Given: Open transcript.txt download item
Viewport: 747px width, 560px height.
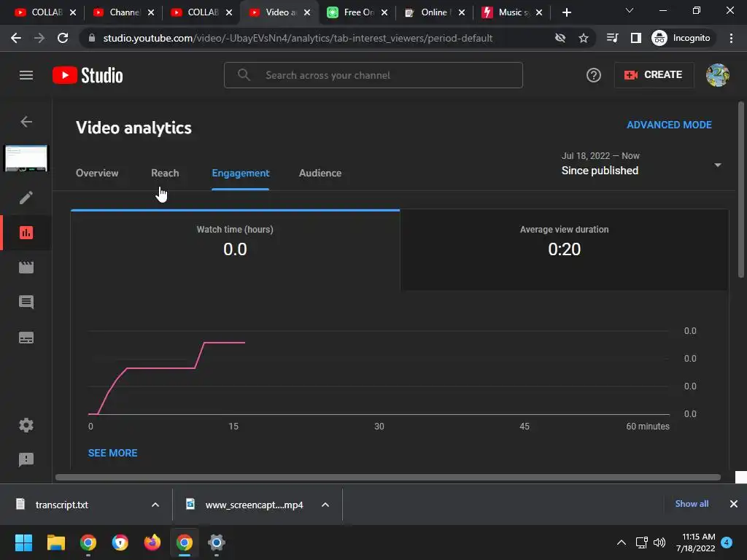Looking at the screenshot, I should click(61, 505).
